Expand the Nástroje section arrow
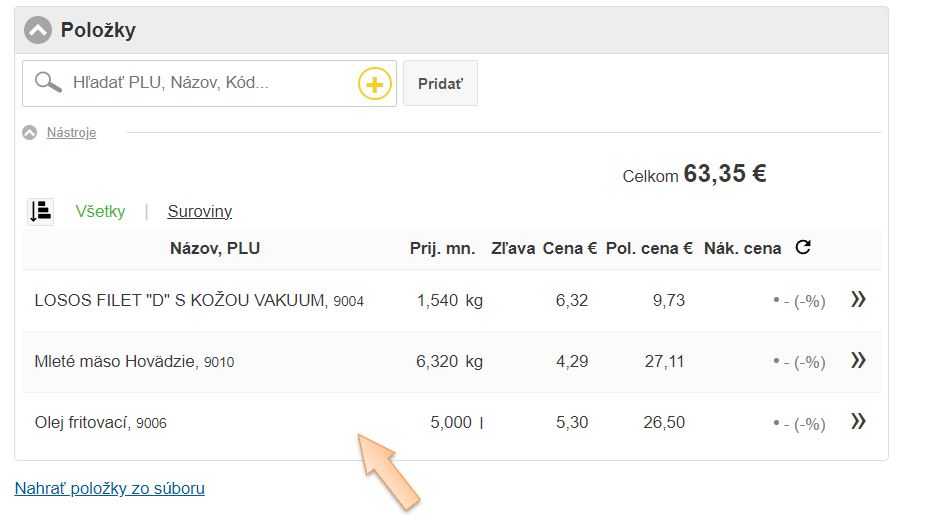 point(30,133)
